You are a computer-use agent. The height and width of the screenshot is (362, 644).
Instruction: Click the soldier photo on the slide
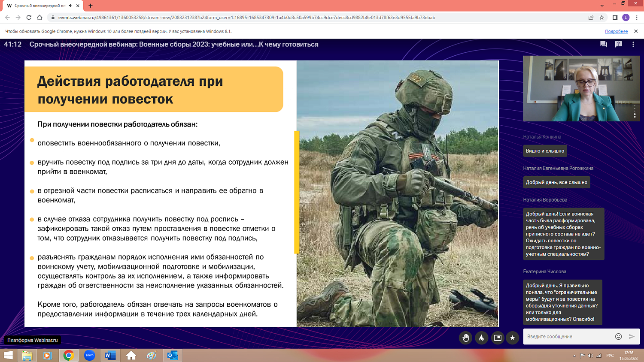pos(398,194)
